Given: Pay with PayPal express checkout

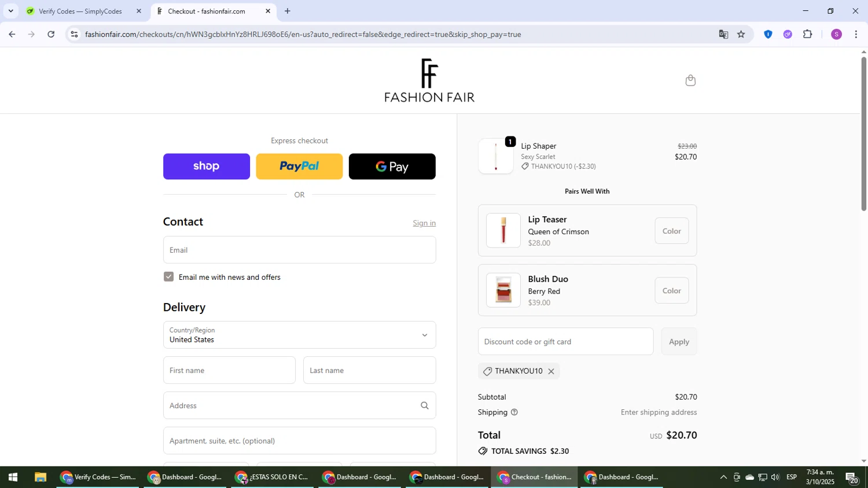Looking at the screenshot, I should click(299, 167).
